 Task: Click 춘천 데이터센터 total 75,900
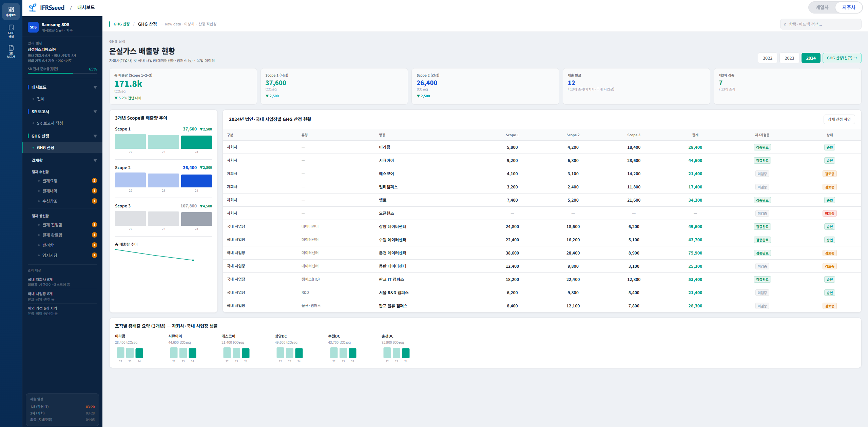[695, 253]
